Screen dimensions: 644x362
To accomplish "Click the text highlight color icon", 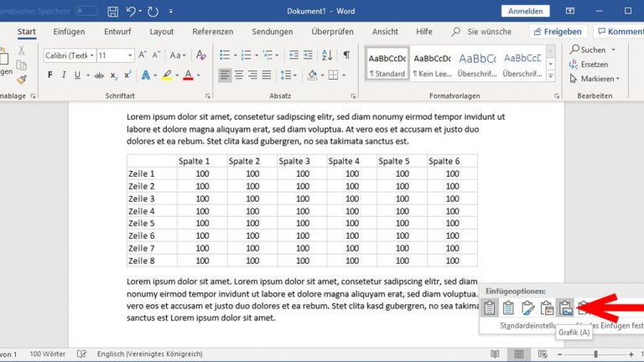I will [x=166, y=75].
